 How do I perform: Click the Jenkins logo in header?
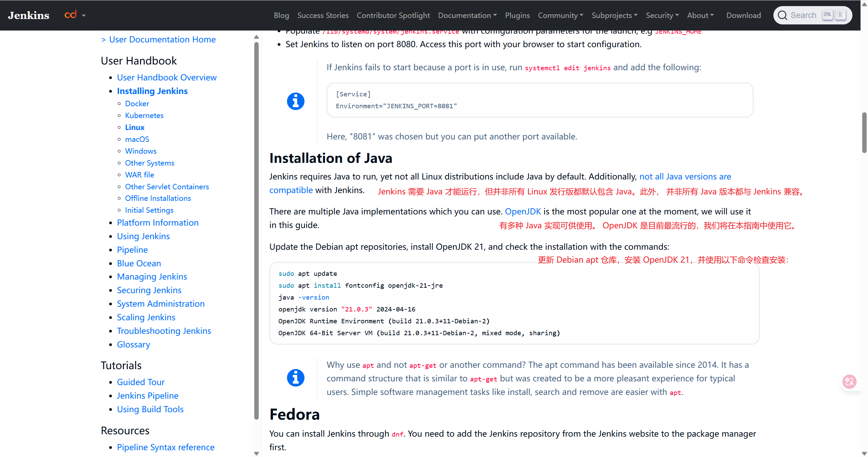coord(29,15)
